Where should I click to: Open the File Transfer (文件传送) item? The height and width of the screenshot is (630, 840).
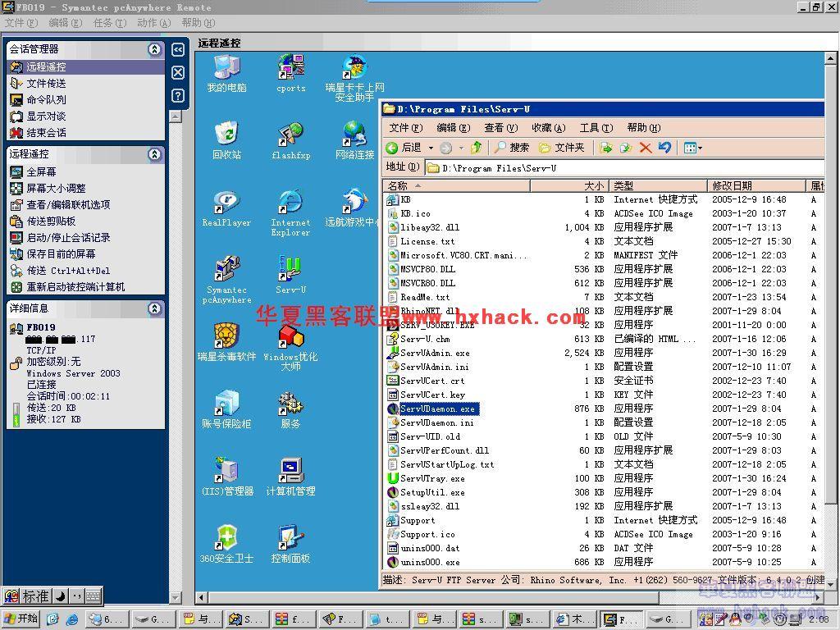pyautogui.click(x=45, y=83)
